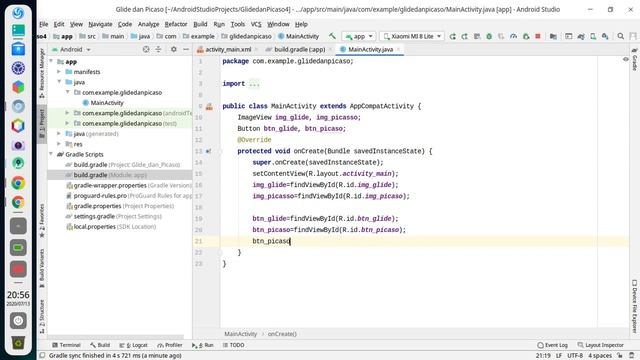This screenshot has height=360, width=640.
Task: Toggle the Gradle panel on right edge
Action: tap(634, 59)
